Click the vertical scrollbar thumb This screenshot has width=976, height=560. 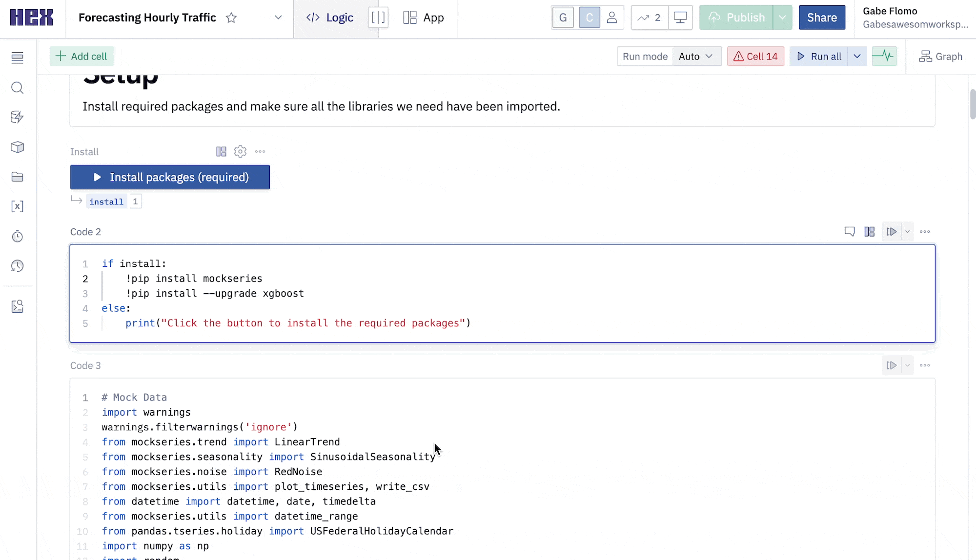(972, 104)
